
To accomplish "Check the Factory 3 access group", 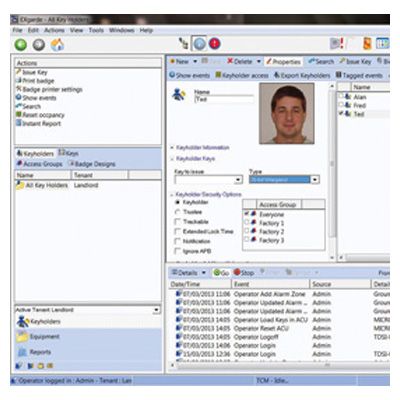I will 247,240.
